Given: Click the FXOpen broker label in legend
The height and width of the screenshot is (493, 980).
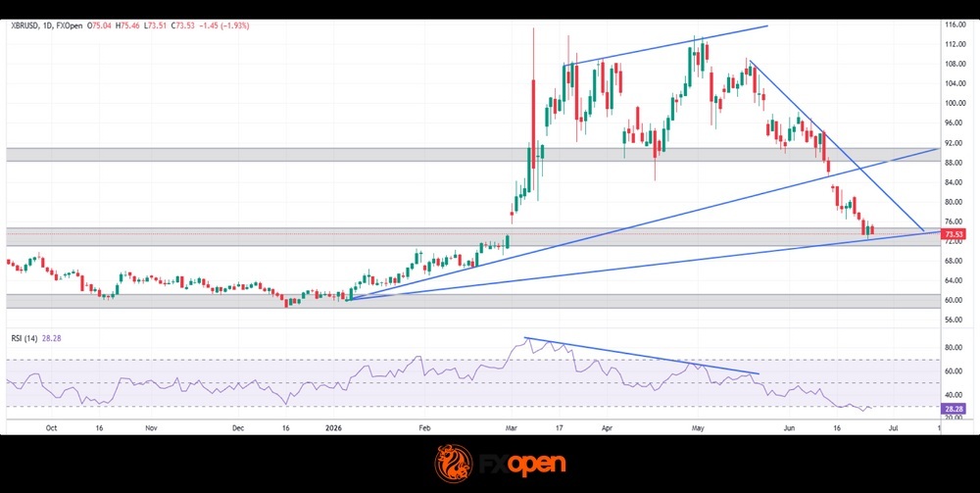Looking at the screenshot, I should [x=70, y=26].
